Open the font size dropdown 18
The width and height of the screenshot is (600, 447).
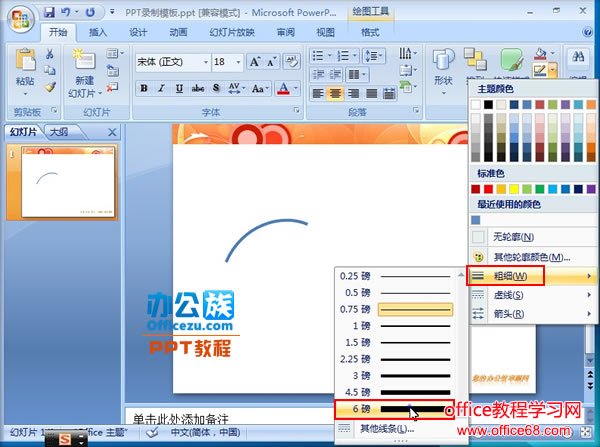238,62
